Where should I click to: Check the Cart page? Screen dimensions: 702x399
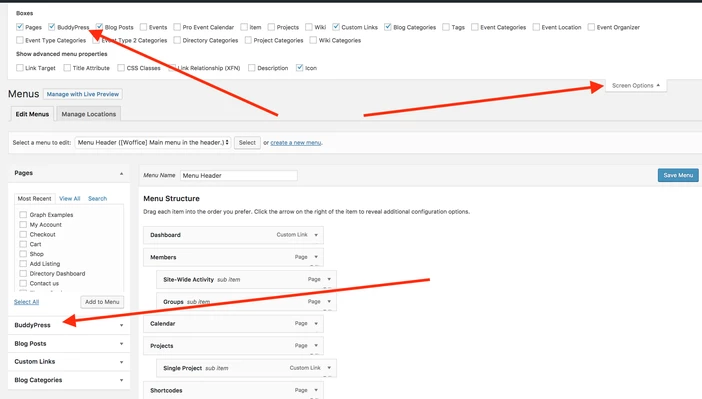tap(23, 244)
